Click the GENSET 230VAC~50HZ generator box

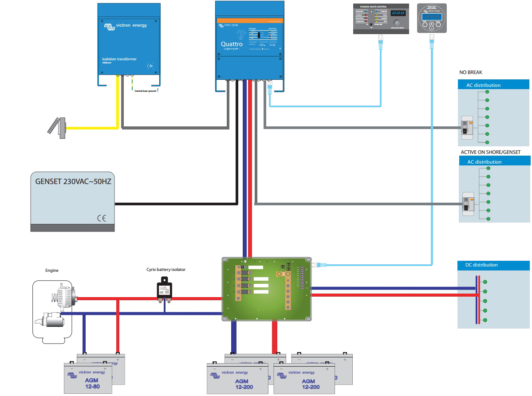tap(73, 201)
